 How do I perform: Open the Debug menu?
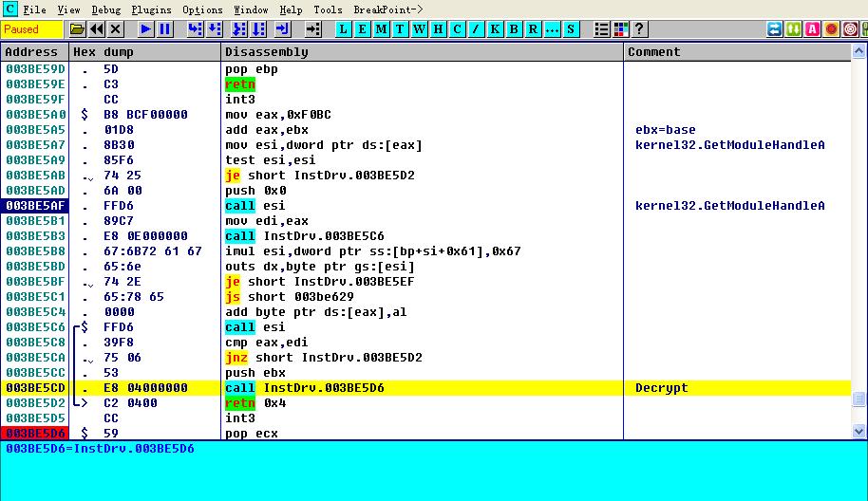(x=105, y=9)
